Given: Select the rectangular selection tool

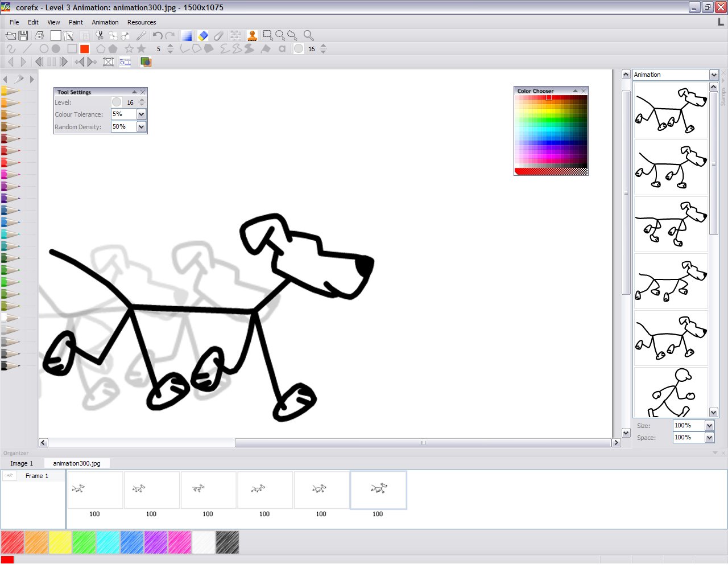Looking at the screenshot, I should coord(268,35).
